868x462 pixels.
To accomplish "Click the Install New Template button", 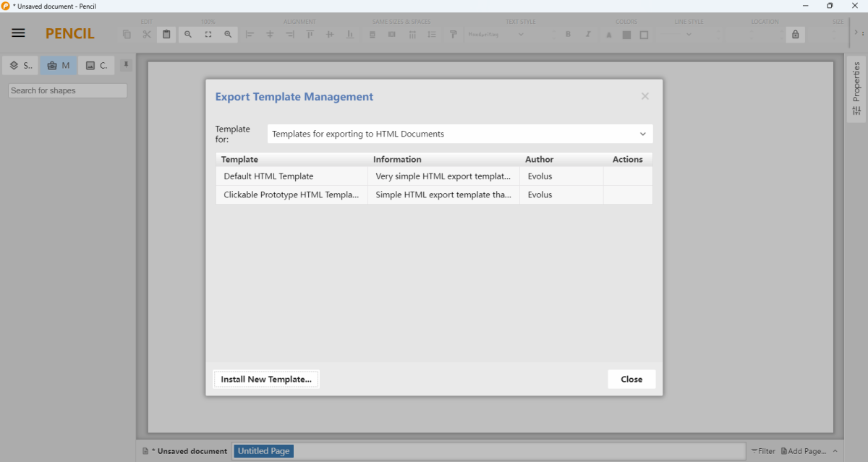I will tap(266, 380).
